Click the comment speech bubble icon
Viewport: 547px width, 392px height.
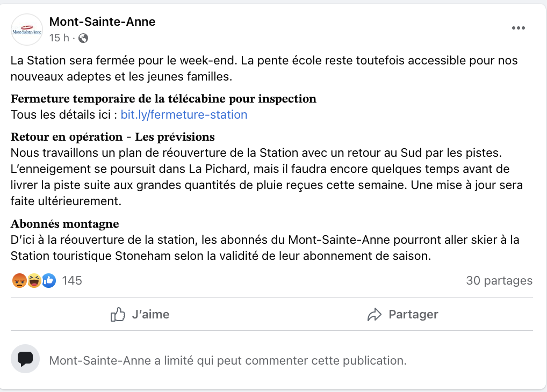(25, 359)
